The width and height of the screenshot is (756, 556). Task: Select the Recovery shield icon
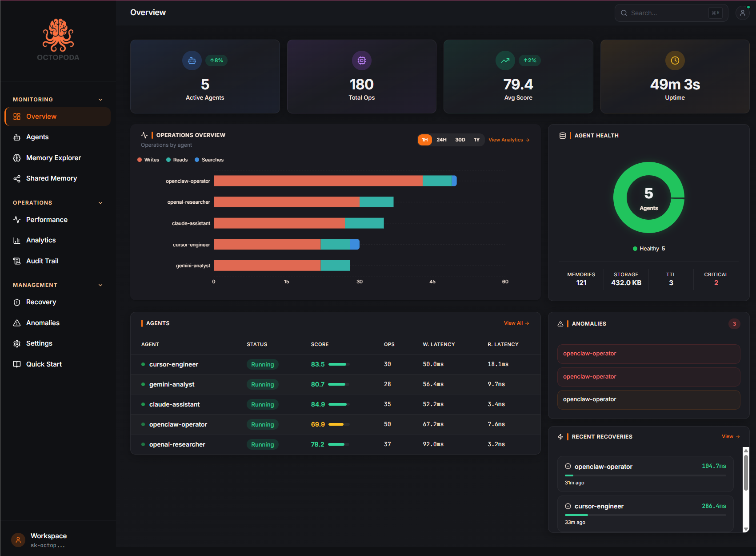(x=17, y=302)
